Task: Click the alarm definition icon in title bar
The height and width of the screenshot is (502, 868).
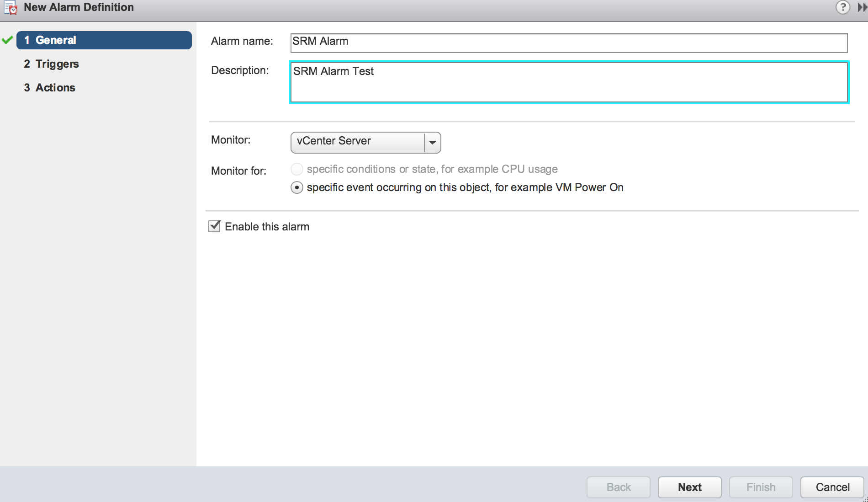Action: coord(11,8)
